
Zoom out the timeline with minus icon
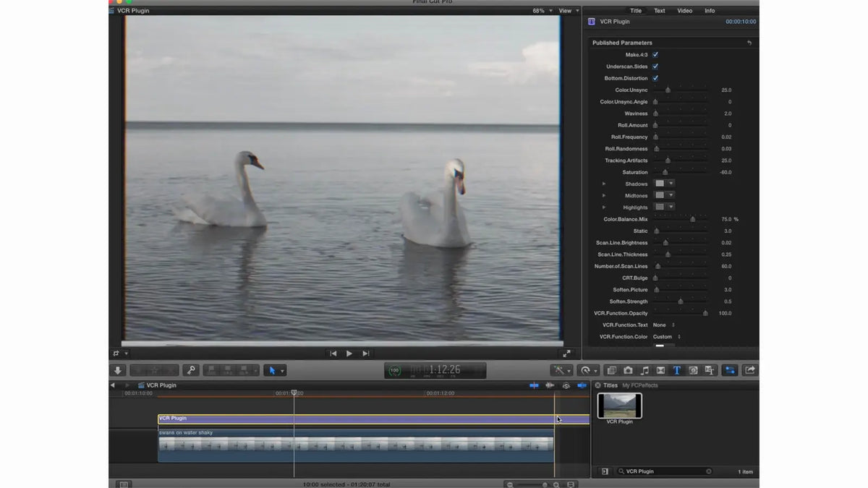point(510,484)
